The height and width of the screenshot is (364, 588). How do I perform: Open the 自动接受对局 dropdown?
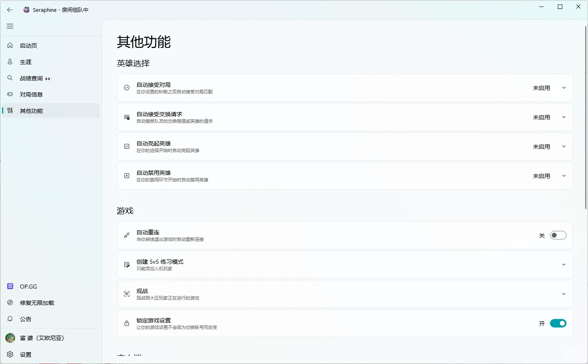[564, 88]
